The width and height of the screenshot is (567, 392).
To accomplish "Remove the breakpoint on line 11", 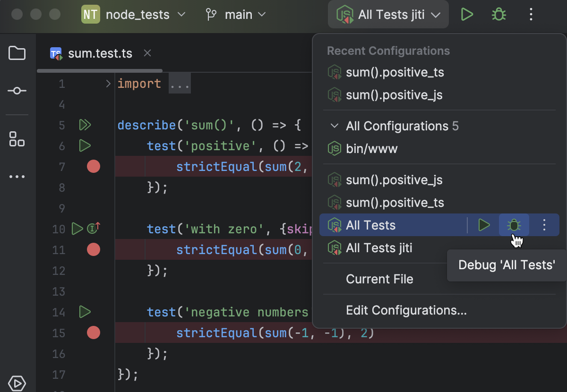I will tap(94, 249).
